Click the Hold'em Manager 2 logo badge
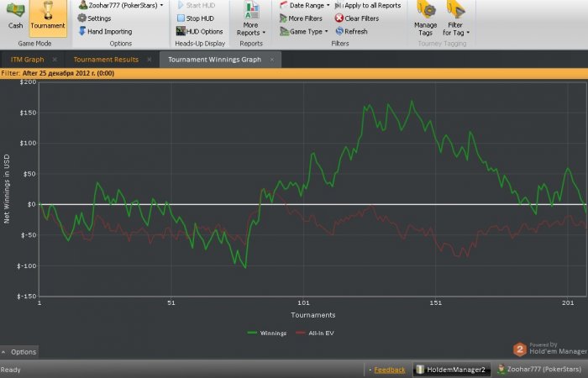 coord(520,350)
